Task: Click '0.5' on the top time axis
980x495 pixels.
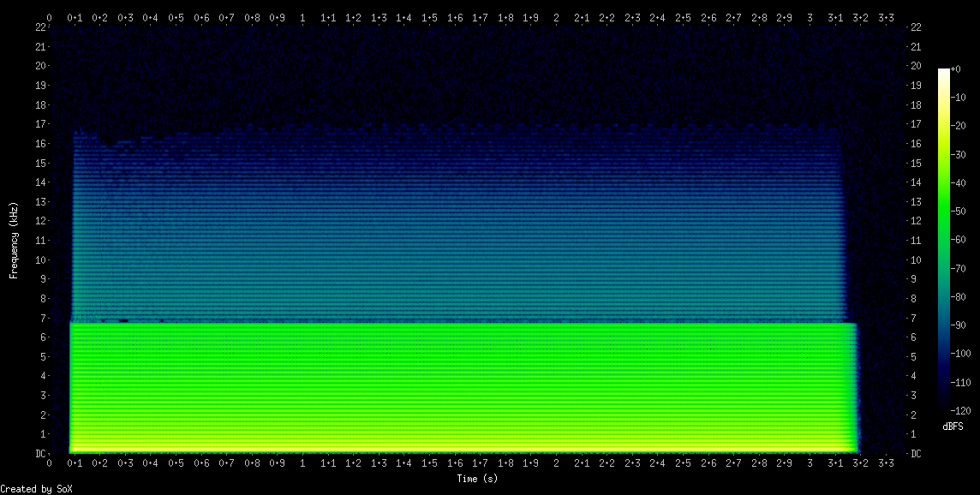Action: 176,18
